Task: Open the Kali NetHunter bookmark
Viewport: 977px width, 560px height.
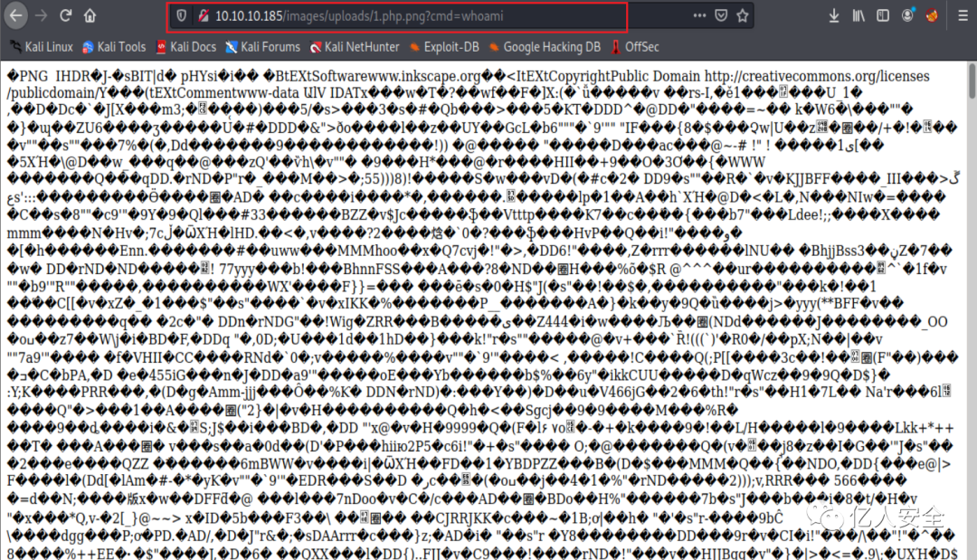Action: [x=355, y=47]
